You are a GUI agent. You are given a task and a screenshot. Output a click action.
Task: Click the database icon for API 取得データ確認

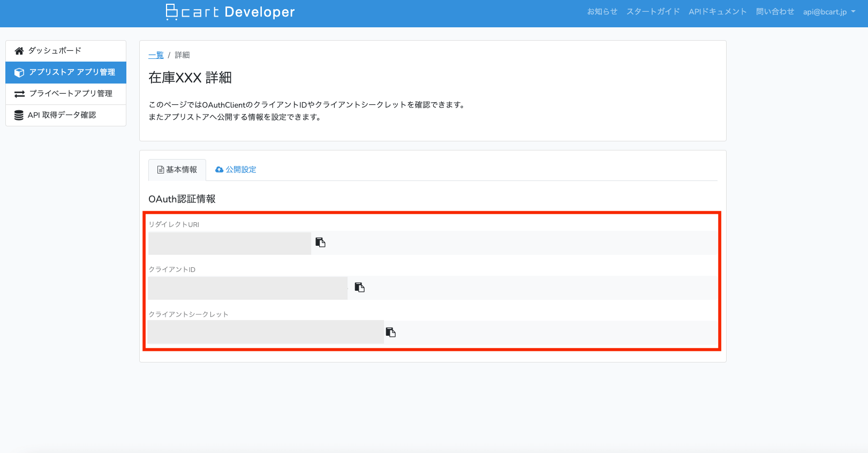coord(19,115)
